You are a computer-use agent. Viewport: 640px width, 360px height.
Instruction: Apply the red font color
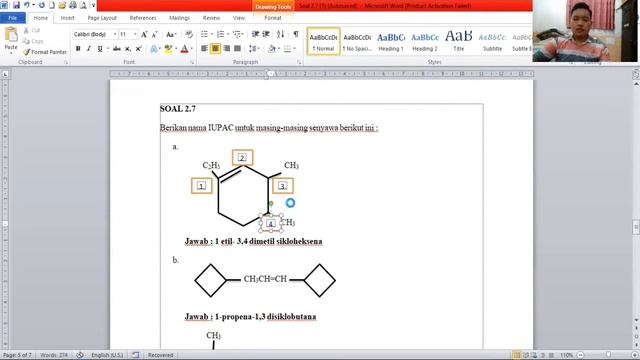coord(184,49)
